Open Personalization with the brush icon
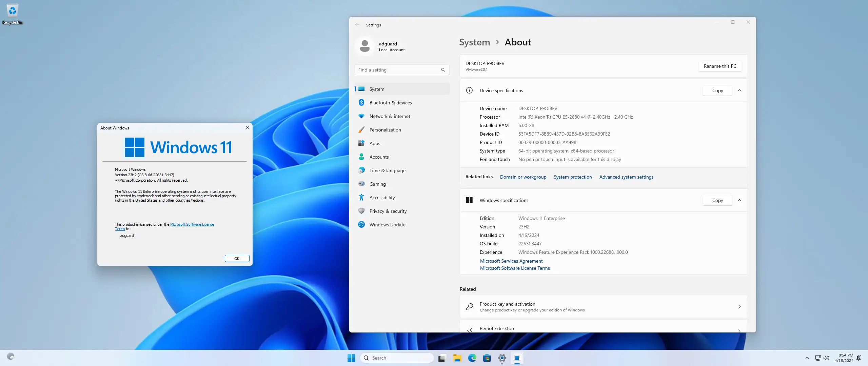Screen dimensions: 868x366 (361, 129)
